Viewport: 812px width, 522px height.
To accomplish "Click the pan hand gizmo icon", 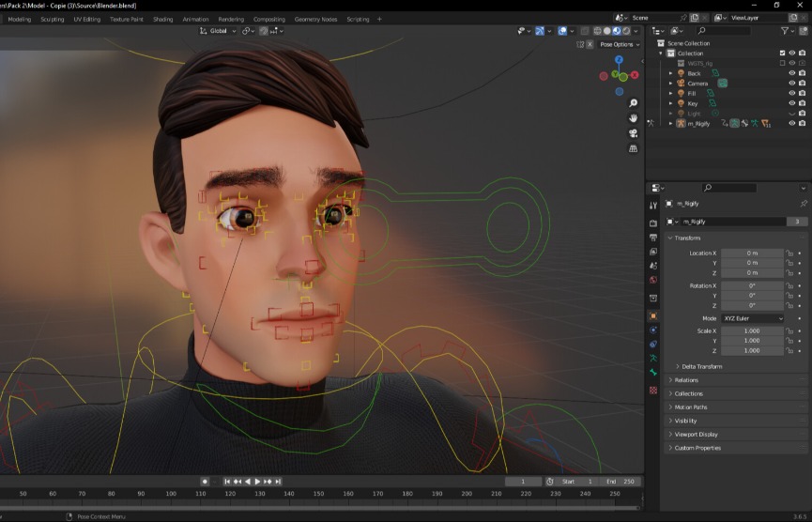I will [634, 118].
